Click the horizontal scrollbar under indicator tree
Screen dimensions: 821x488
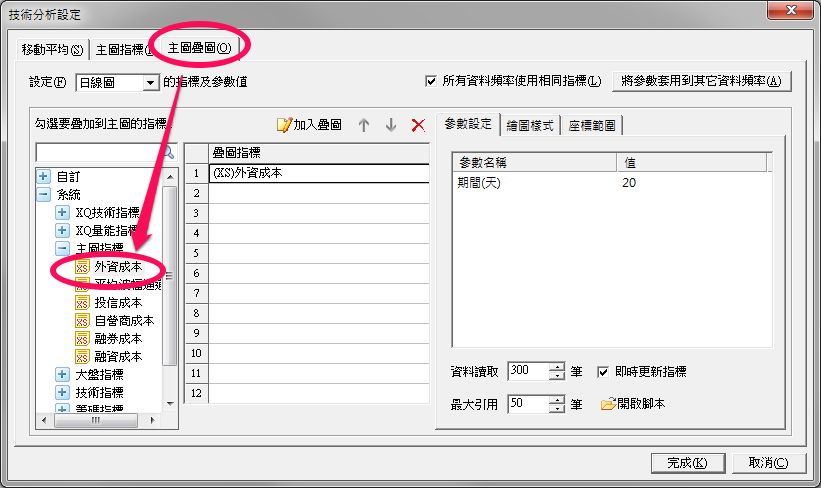96,420
